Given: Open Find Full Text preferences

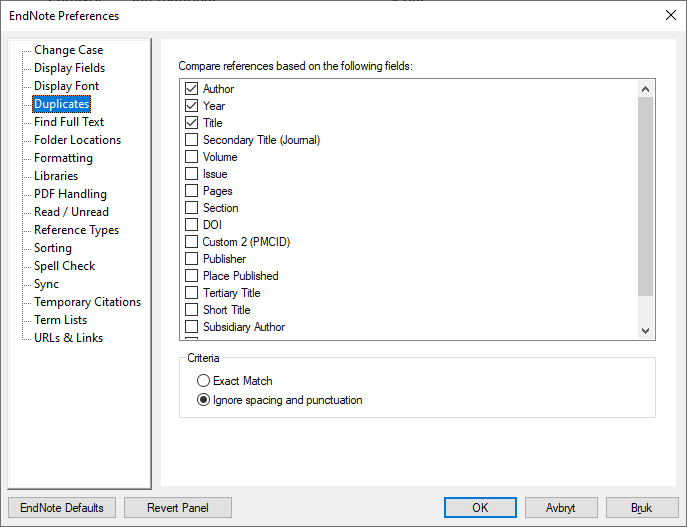Looking at the screenshot, I should tap(69, 122).
